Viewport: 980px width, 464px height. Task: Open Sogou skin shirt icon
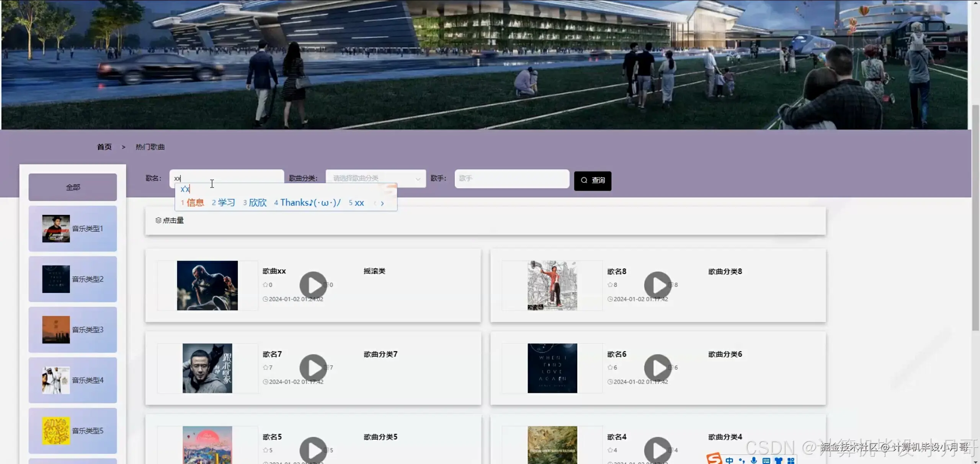778,461
